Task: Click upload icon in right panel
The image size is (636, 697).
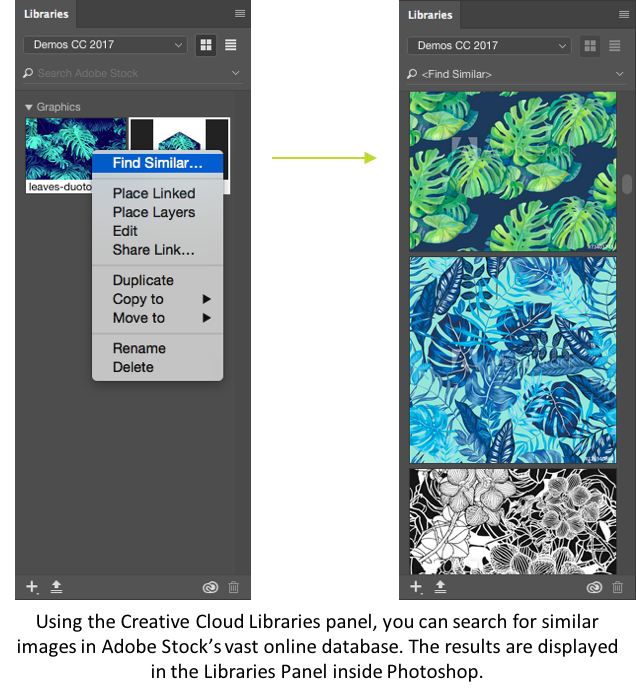Action: (440, 587)
